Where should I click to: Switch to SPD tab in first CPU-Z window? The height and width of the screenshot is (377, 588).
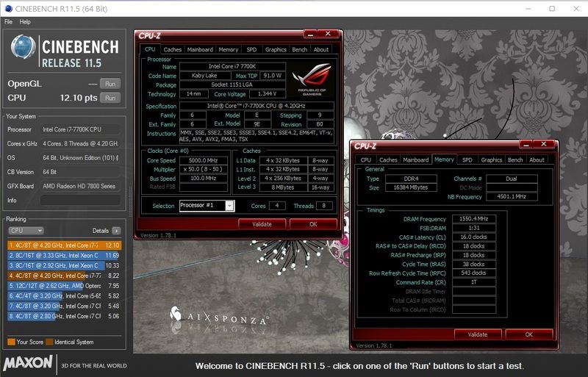tap(251, 49)
